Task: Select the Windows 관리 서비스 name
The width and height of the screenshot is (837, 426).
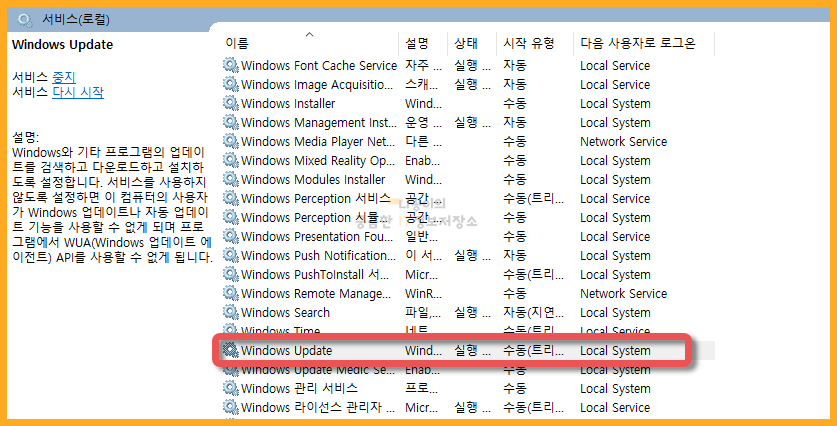Action: 299,389
